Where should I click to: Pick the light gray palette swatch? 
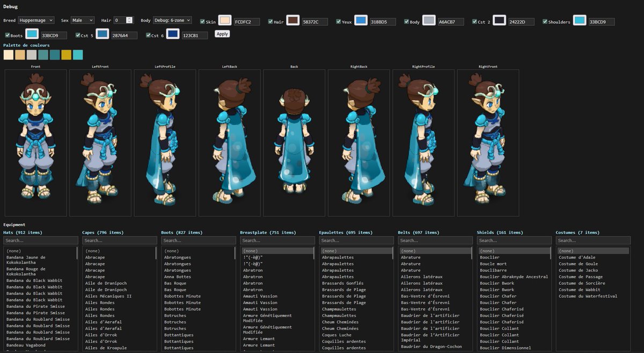[31, 55]
